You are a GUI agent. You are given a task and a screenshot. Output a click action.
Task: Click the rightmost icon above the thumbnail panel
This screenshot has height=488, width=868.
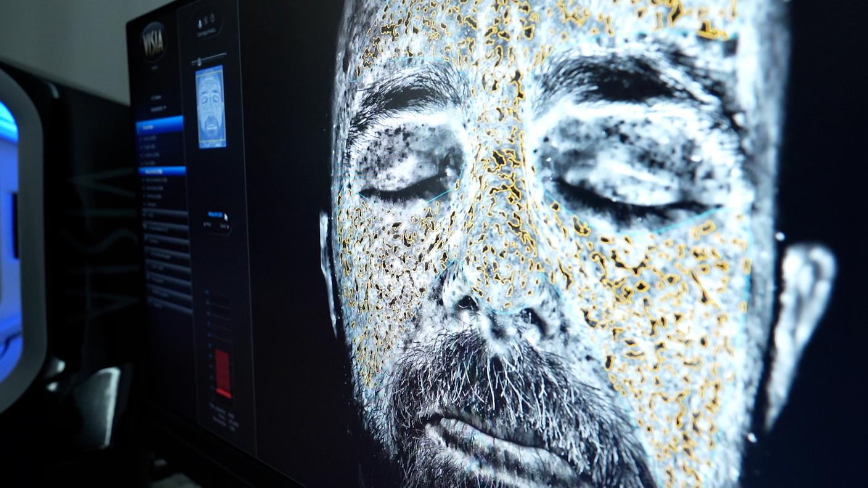tap(213, 18)
